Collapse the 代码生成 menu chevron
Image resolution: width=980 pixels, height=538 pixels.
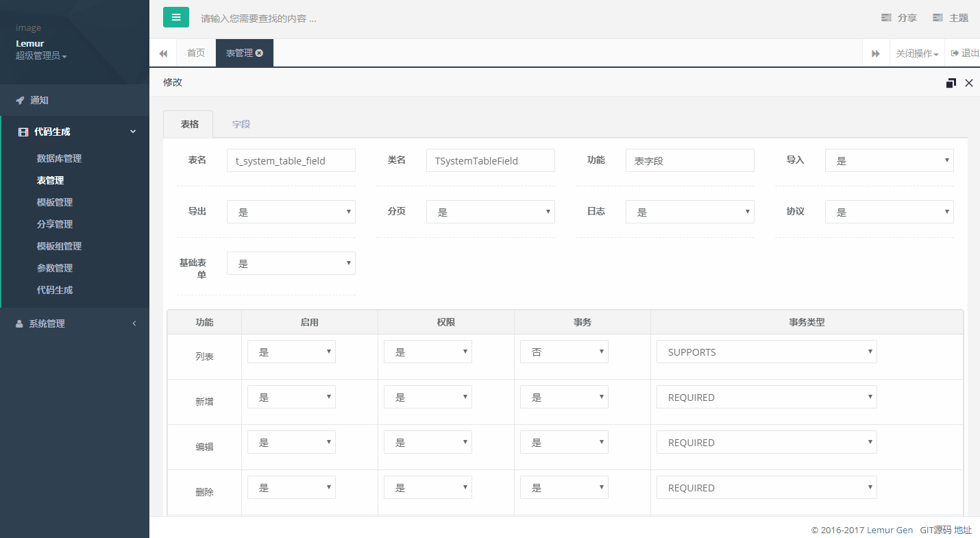(x=134, y=132)
